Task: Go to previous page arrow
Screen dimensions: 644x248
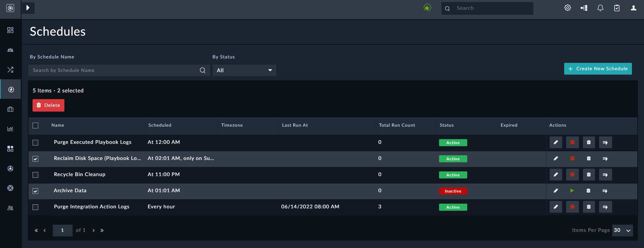Action: tap(45, 231)
